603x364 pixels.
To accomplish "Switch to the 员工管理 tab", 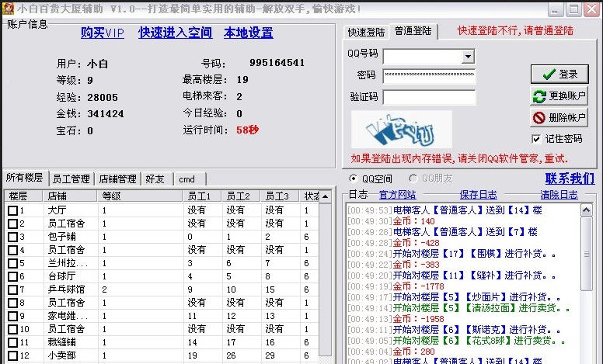I will [71, 179].
